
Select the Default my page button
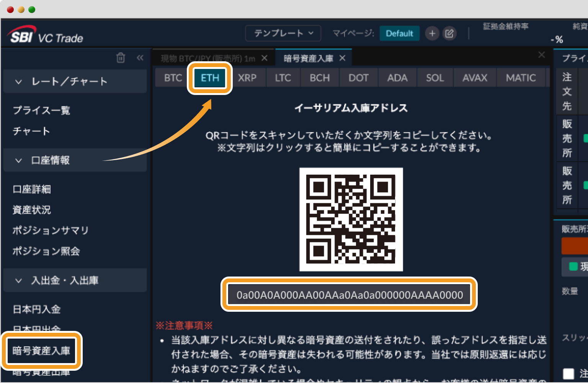tap(399, 33)
